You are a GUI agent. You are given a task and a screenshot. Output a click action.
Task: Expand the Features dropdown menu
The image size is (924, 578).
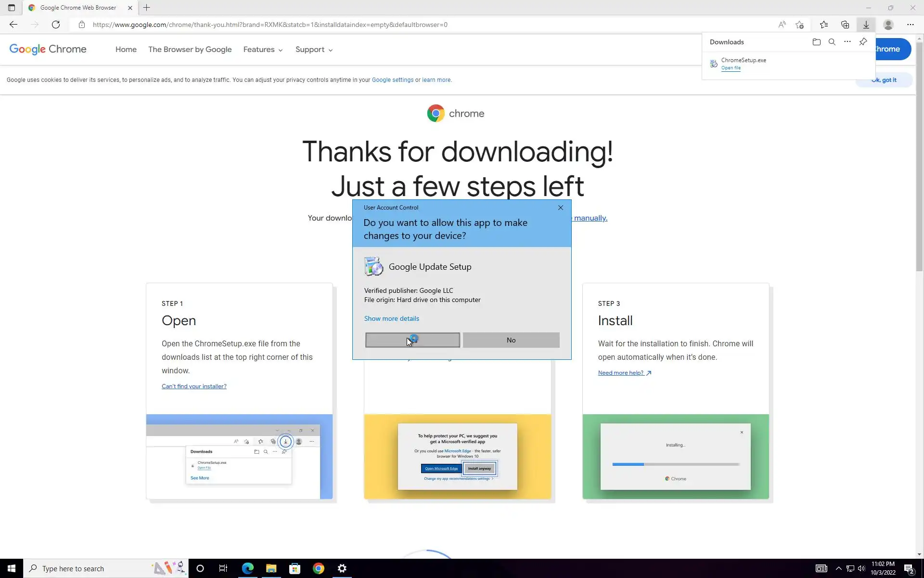coord(263,50)
